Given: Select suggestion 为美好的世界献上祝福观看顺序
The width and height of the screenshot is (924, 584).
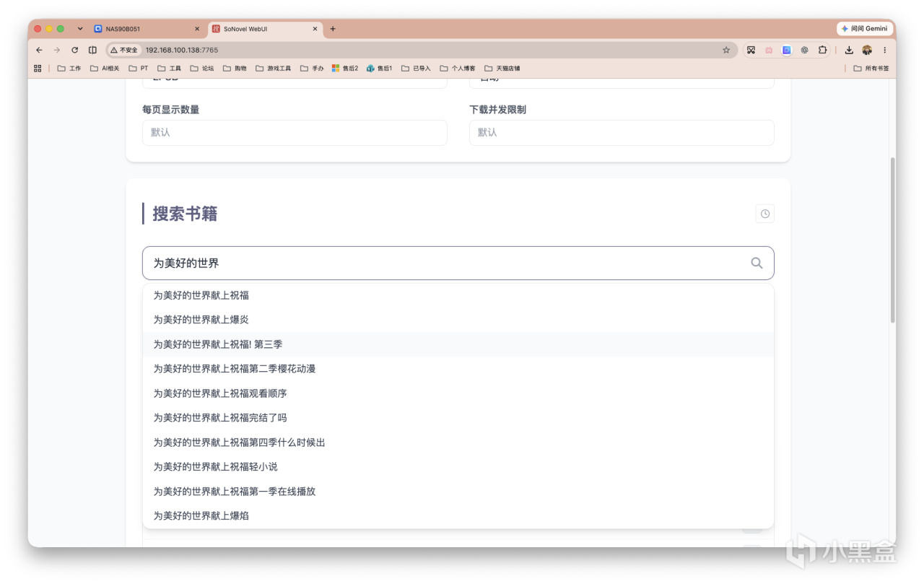Looking at the screenshot, I should tap(458, 393).
